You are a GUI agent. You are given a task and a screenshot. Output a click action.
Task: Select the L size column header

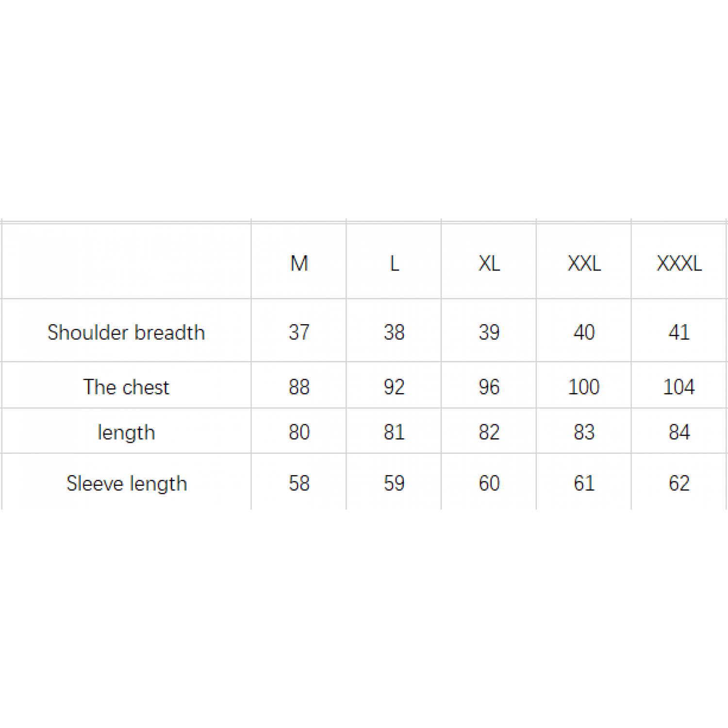pos(394,264)
